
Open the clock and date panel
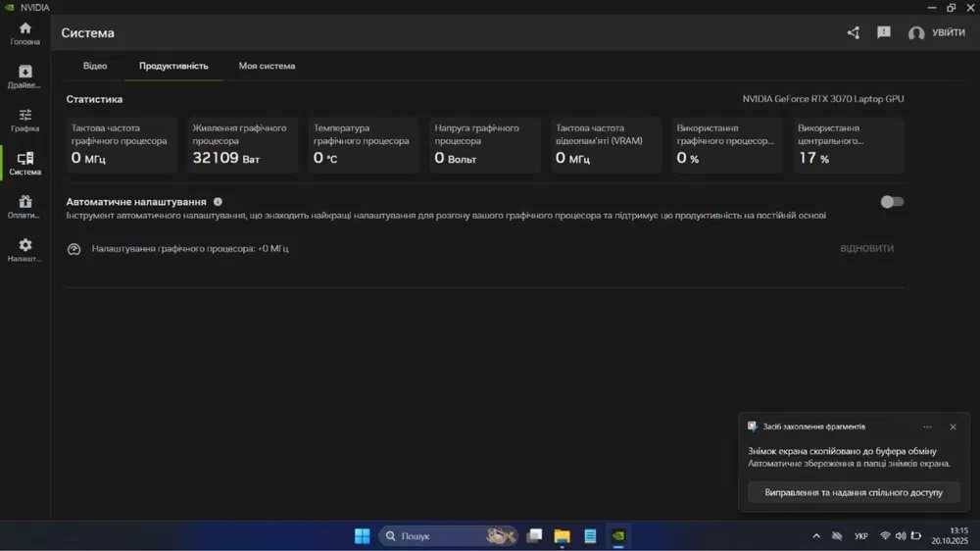950,536
